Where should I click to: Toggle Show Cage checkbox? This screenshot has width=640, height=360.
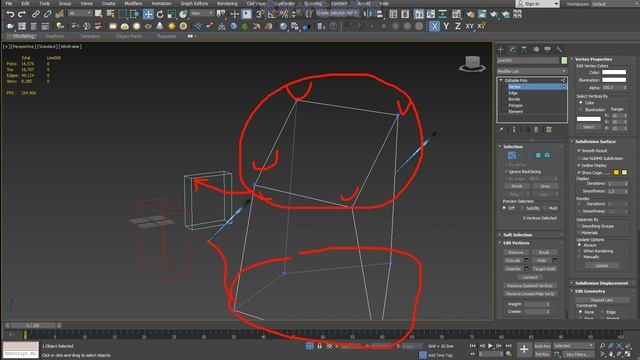[x=579, y=173]
